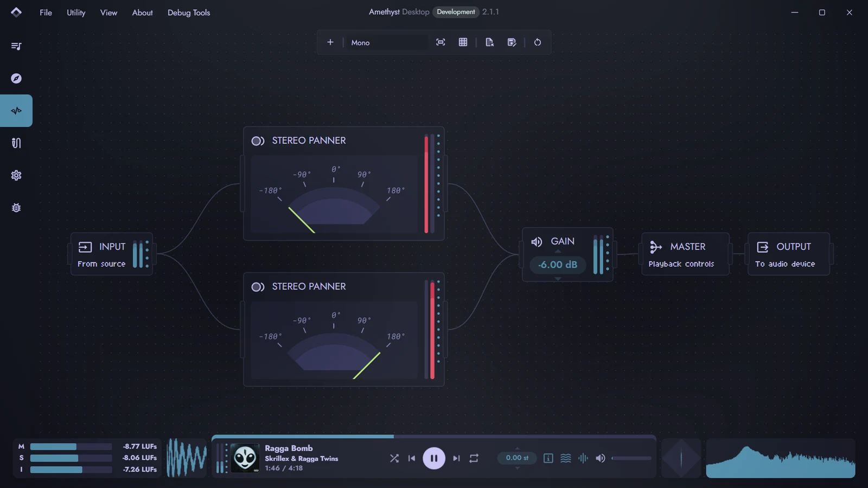Open the debug bug icon in sidebar

click(16, 208)
